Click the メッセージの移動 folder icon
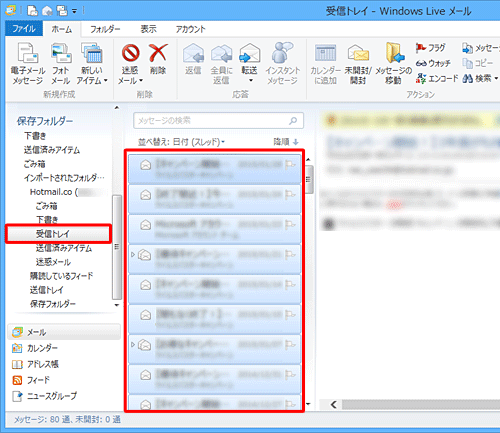500x433 pixels. [395, 53]
